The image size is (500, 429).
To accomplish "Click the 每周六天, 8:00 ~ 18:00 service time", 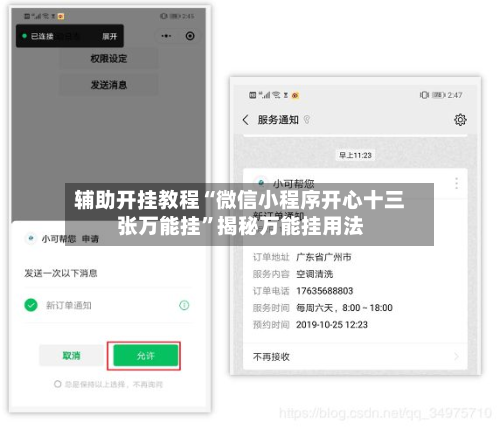I will [x=344, y=308].
